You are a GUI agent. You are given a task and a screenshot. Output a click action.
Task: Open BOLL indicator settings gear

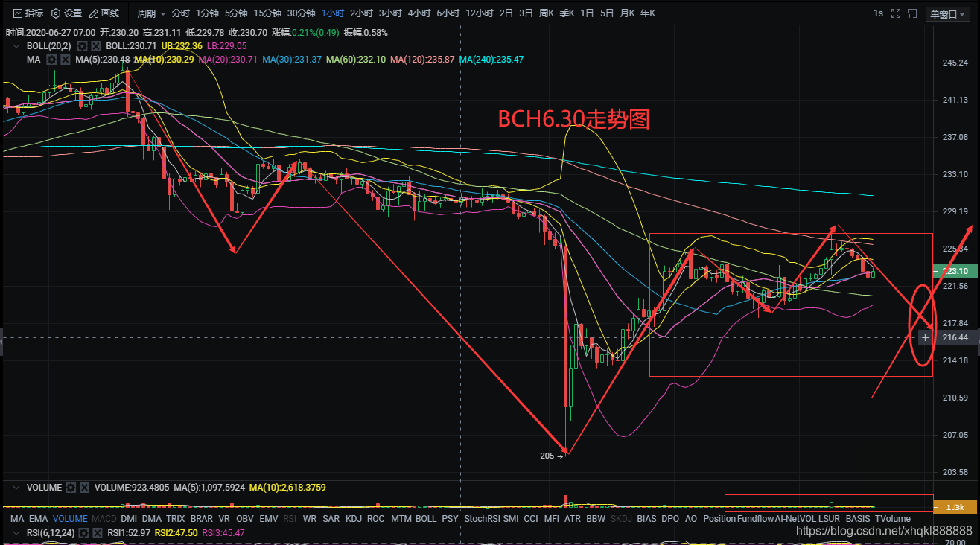coord(82,46)
